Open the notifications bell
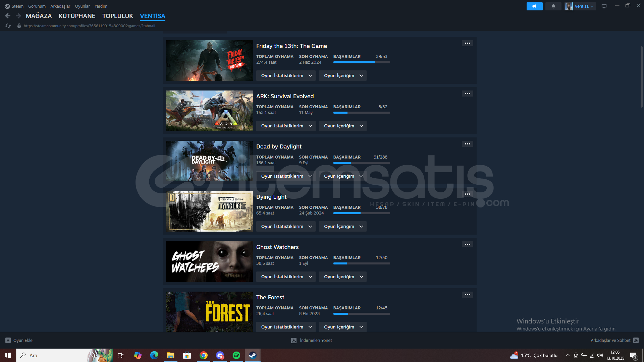The image size is (644, 362). pyautogui.click(x=553, y=6)
